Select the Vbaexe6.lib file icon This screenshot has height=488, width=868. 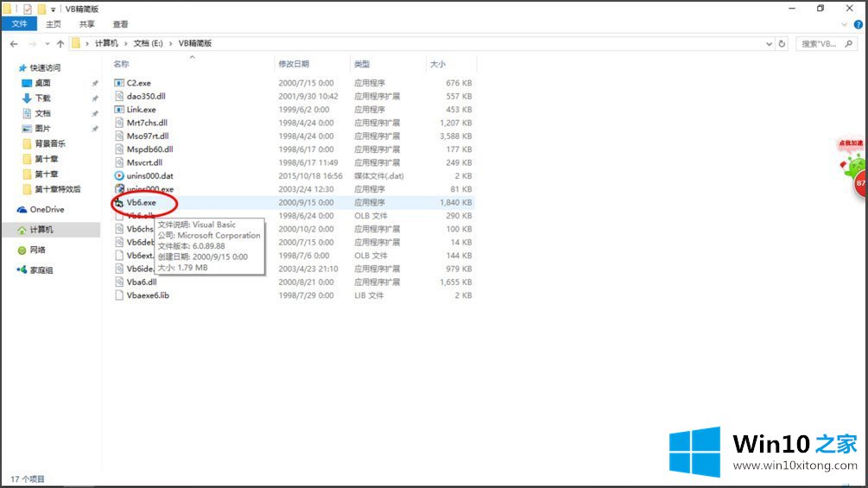coord(118,295)
